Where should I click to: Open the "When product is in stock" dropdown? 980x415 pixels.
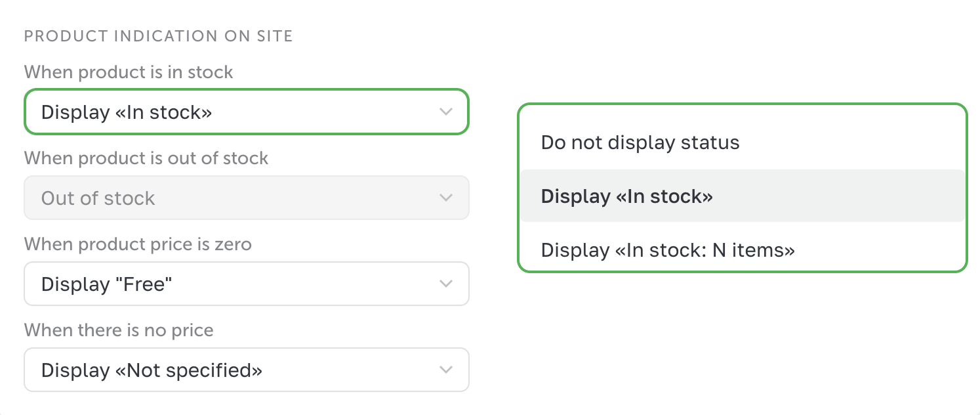(x=247, y=112)
